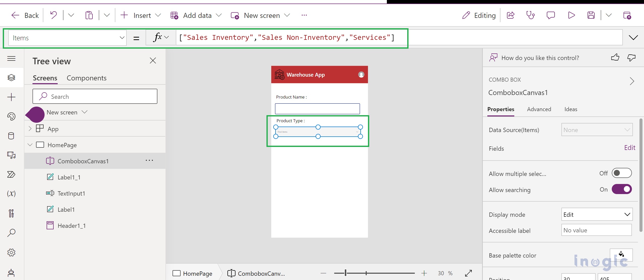This screenshot has height=280, width=644.
Task: Save the app using the save icon
Action: click(591, 15)
